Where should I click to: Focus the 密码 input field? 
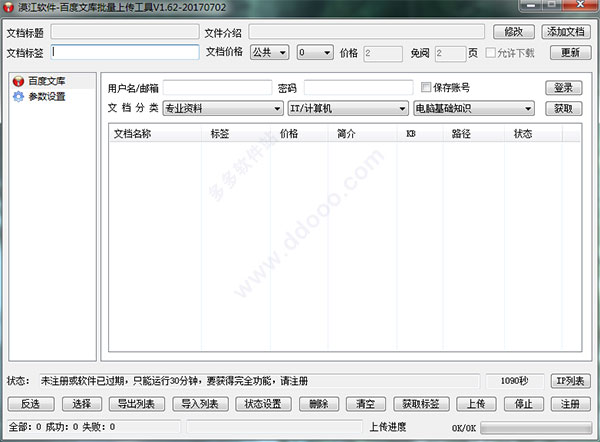[x=359, y=88]
